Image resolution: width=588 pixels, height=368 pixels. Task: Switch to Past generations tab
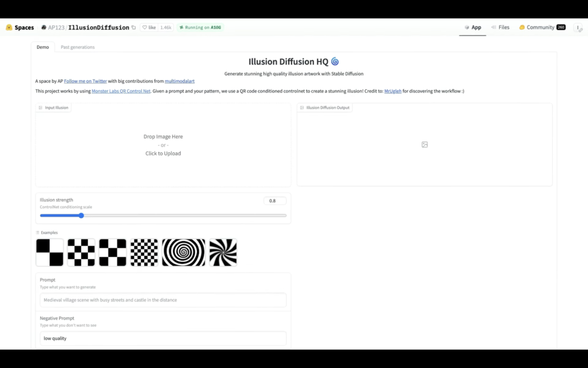(78, 47)
